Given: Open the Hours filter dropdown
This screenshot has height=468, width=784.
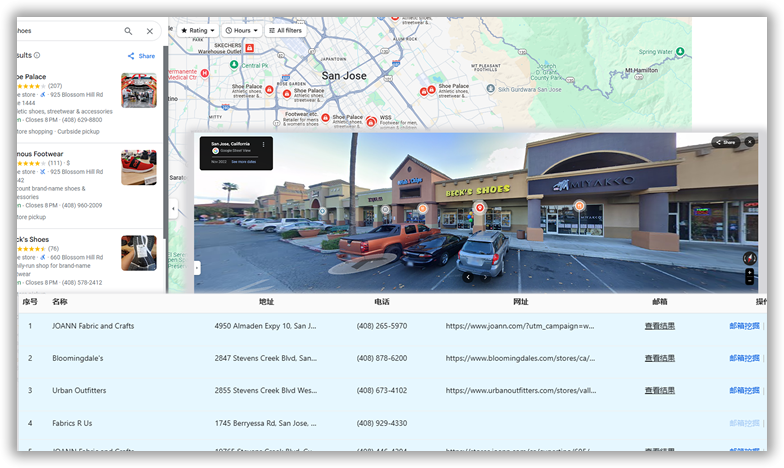Looking at the screenshot, I should (242, 30).
